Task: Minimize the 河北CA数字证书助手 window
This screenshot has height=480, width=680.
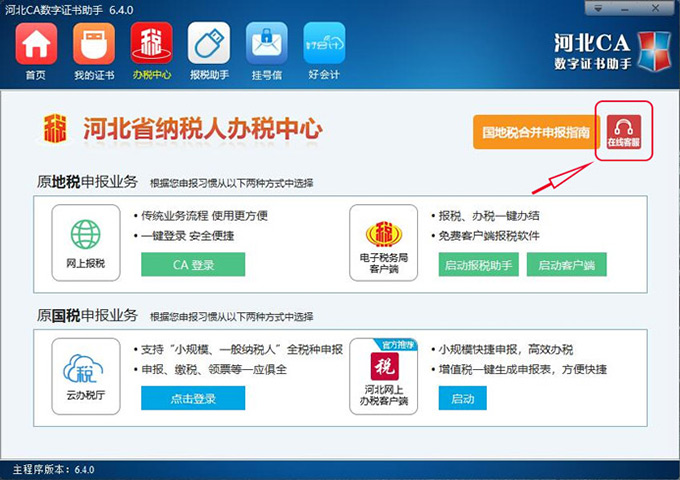Action: click(625, 8)
